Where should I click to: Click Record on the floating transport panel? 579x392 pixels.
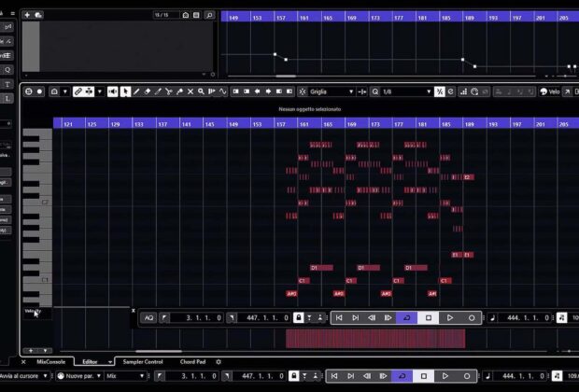472,318
